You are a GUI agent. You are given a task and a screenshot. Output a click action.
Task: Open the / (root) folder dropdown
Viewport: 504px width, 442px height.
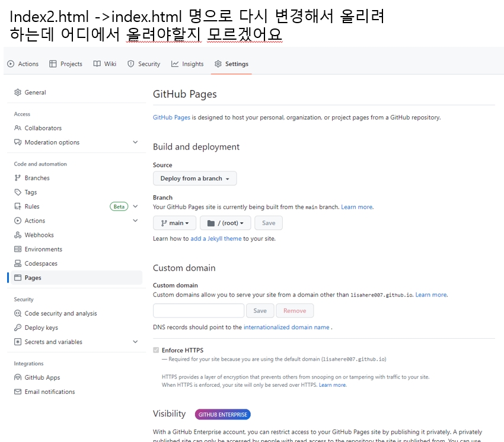(x=225, y=223)
